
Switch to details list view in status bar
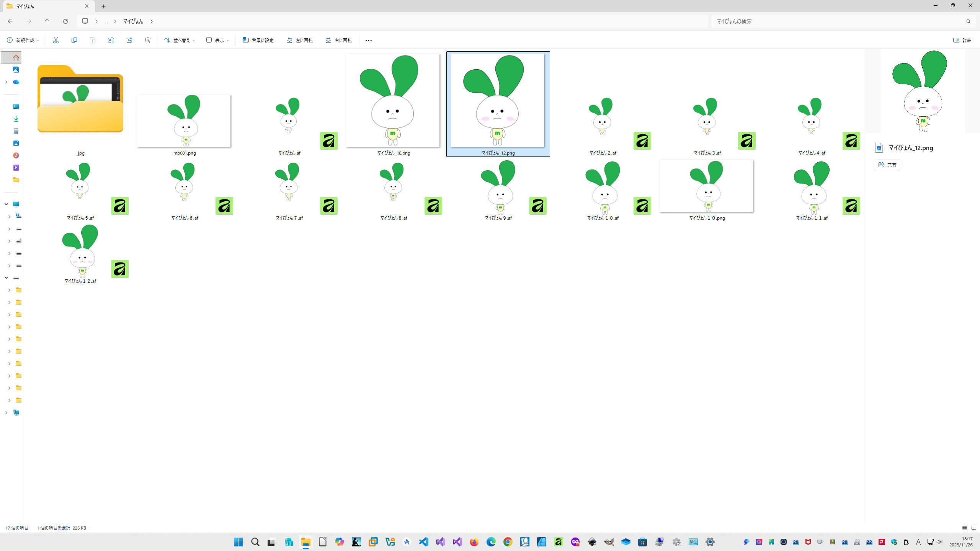[x=965, y=528]
